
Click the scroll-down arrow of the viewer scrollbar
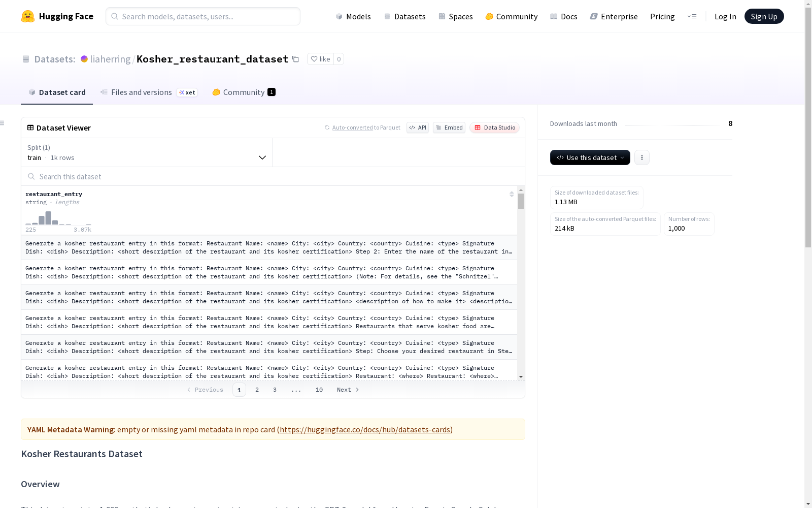click(x=521, y=377)
